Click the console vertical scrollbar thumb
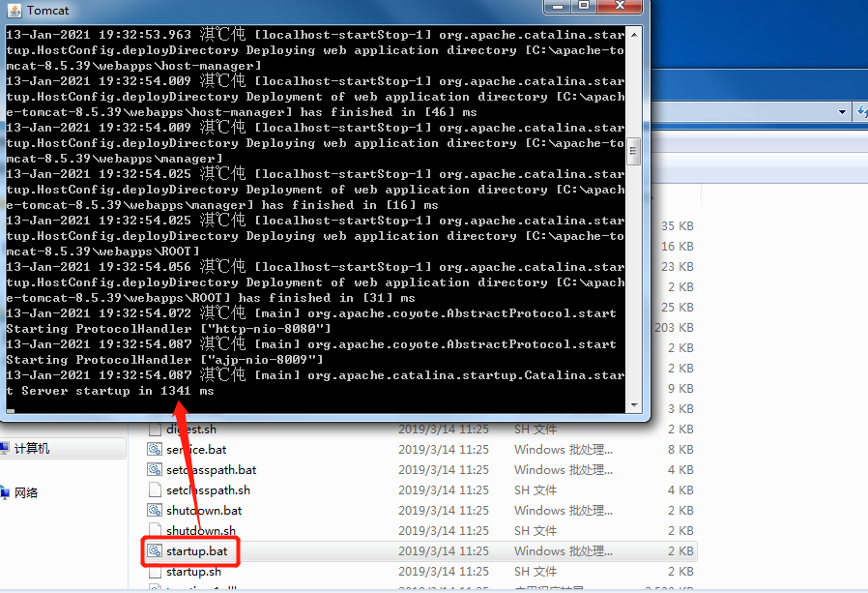Image resolution: width=868 pixels, height=593 pixels. 634,151
